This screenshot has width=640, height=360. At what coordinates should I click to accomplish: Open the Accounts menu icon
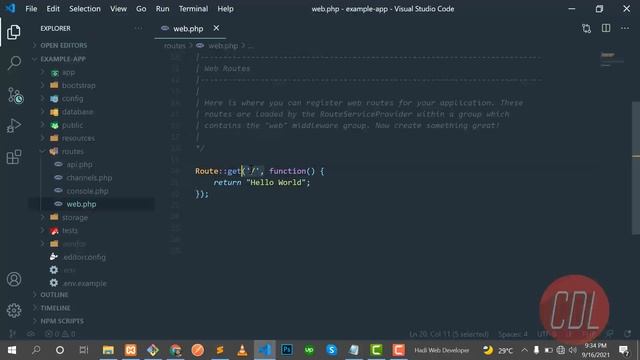click(x=14, y=279)
